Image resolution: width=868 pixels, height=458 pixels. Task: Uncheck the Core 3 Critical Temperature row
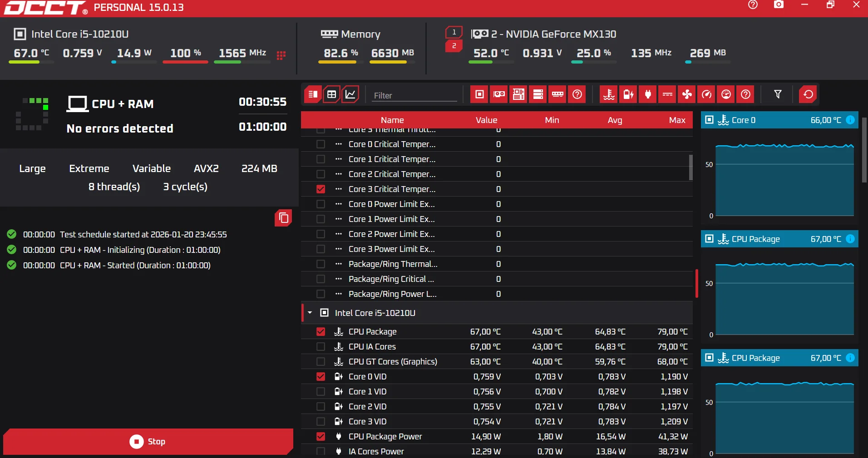pyautogui.click(x=321, y=189)
